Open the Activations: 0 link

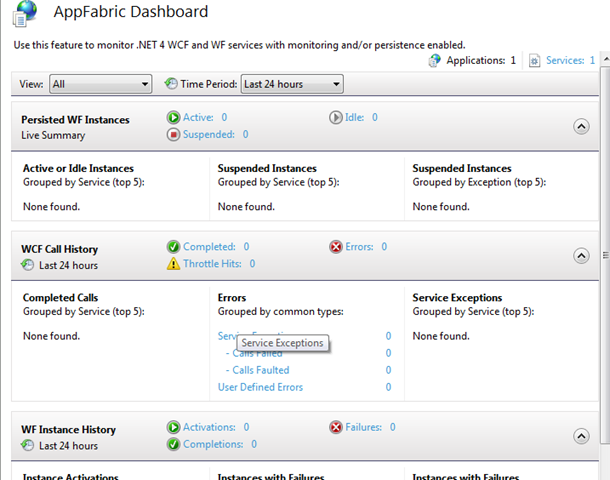216,427
